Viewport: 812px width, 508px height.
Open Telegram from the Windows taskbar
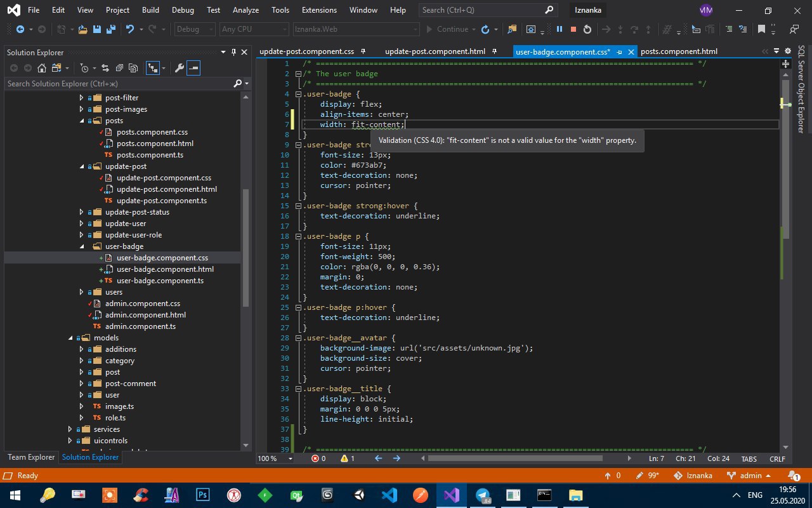pyautogui.click(x=483, y=495)
